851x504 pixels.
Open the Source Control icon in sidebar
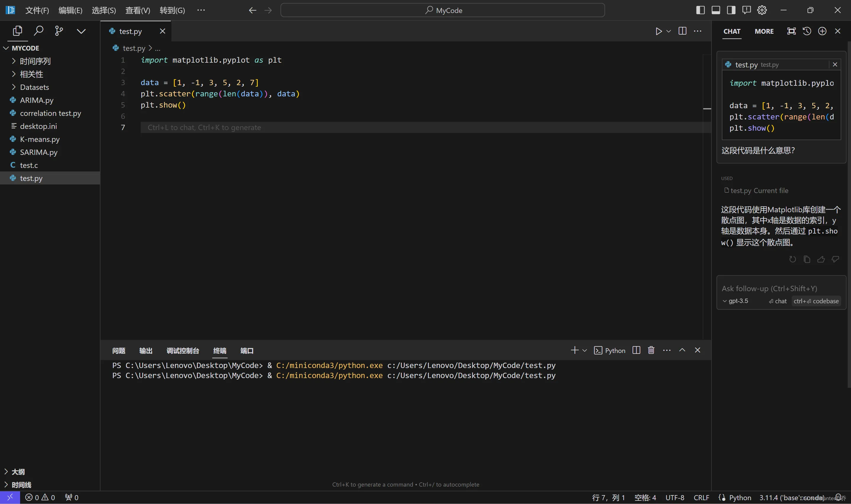(59, 31)
